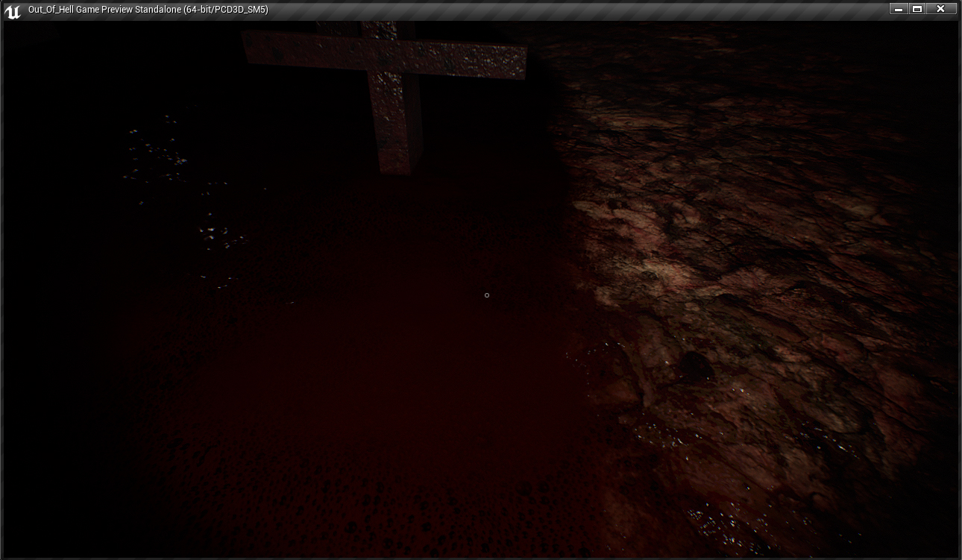Close the Game Preview Standalone window
The width and height of the screenshot is (962, 560).
(941, 9)
